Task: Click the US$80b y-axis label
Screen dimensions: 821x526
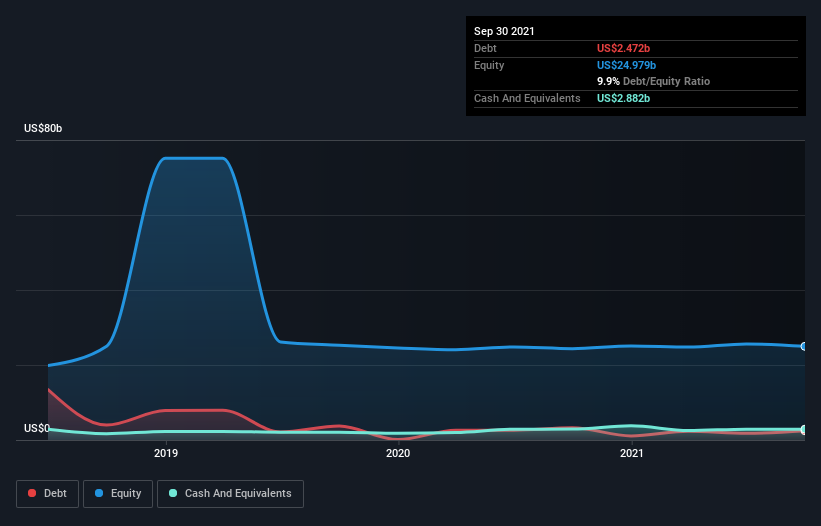Action: [x=43, y=128]
